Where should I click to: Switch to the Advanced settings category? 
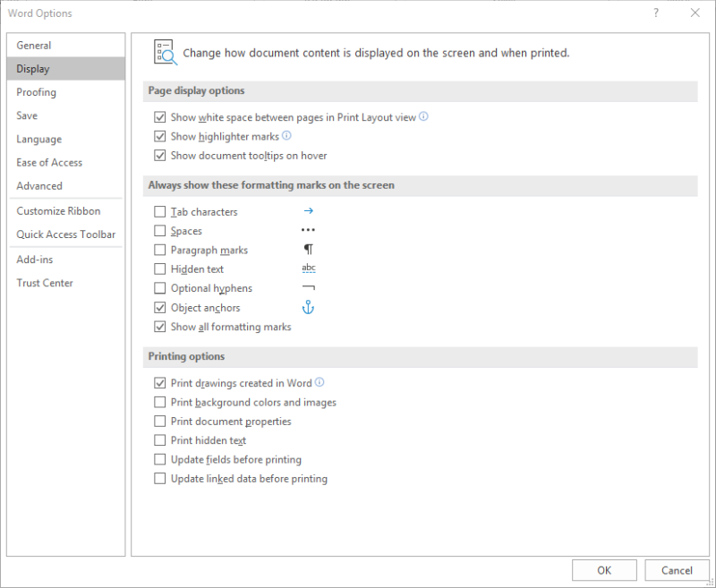(39, 186)
